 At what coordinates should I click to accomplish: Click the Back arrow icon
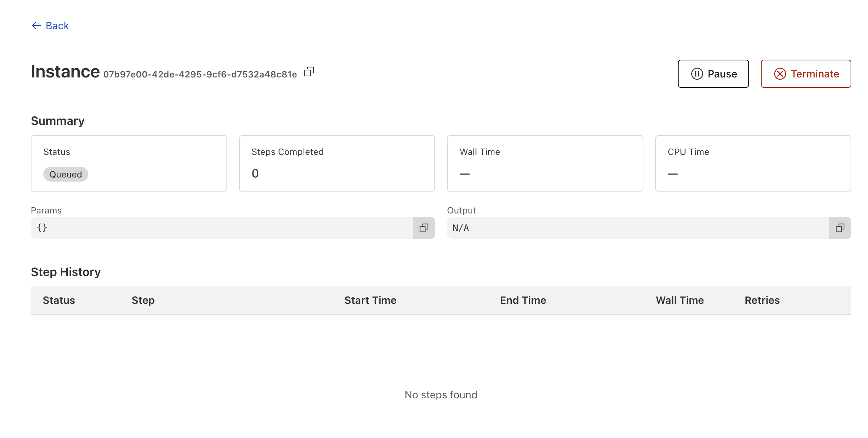[36, 26]
